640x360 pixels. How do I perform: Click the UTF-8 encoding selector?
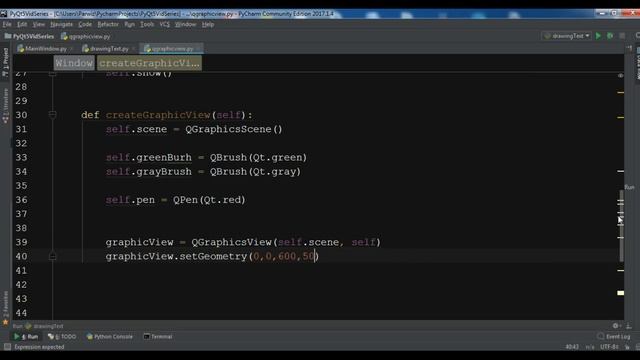[x=609, y=347]
